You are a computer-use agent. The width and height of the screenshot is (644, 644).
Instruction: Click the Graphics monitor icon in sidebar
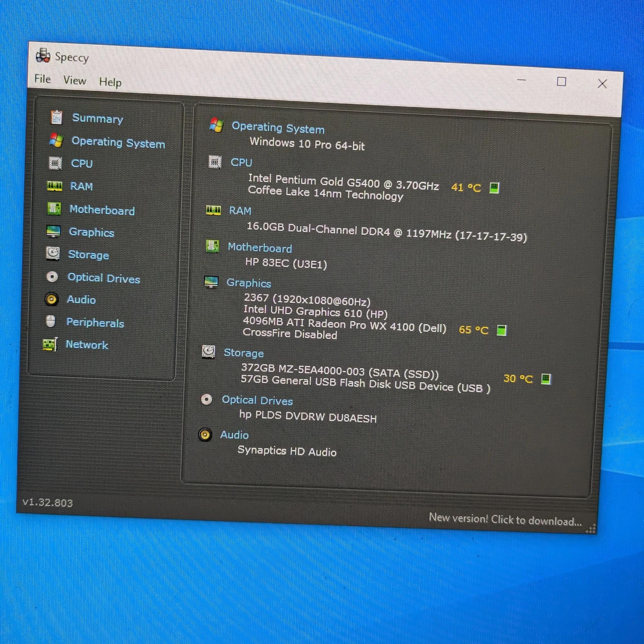(x=53, y=231)
